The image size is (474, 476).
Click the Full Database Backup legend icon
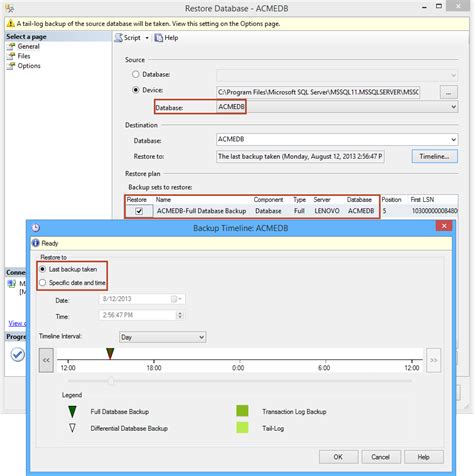pyautogui.click(x=72, y=412)
